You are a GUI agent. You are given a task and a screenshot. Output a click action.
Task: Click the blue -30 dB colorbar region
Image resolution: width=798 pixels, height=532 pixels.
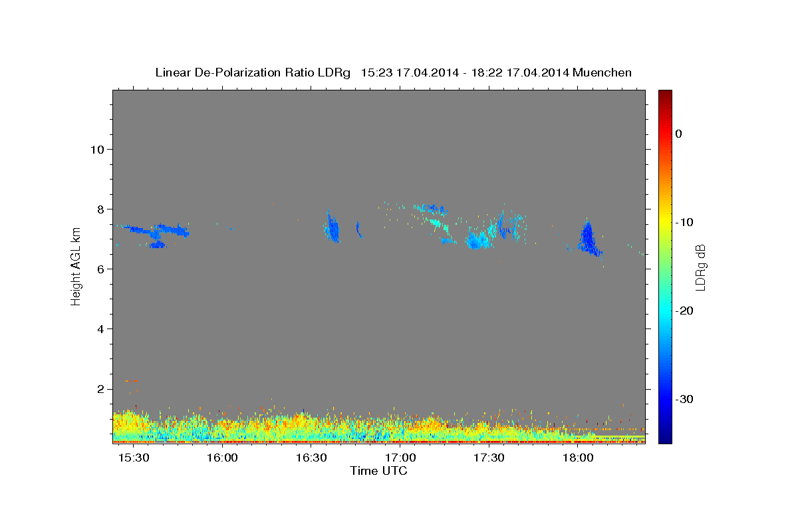click(x=665, y=399)
